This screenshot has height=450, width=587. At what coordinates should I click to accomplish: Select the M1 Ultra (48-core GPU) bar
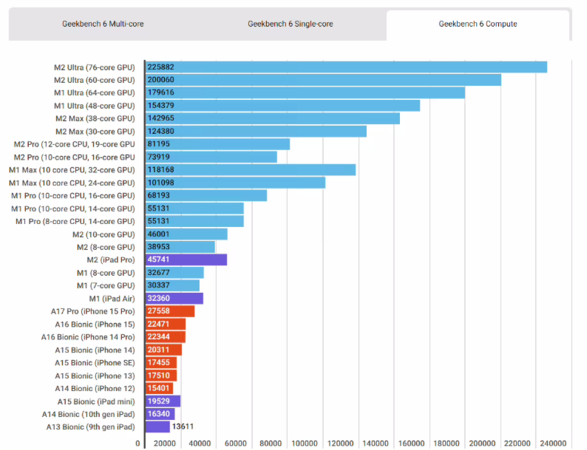283,106
